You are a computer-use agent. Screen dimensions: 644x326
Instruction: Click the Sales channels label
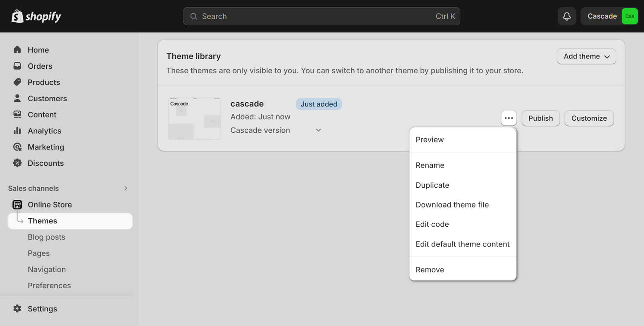[33, 188]
